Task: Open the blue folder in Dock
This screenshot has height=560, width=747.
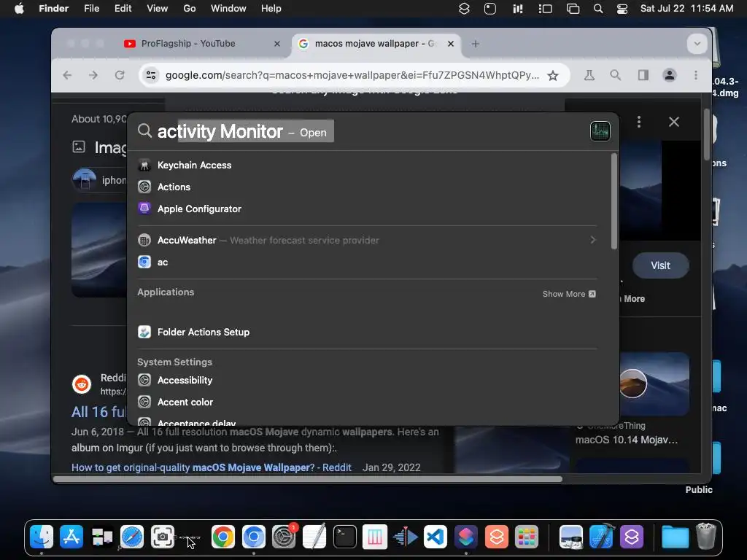Action: coord(675,537)
